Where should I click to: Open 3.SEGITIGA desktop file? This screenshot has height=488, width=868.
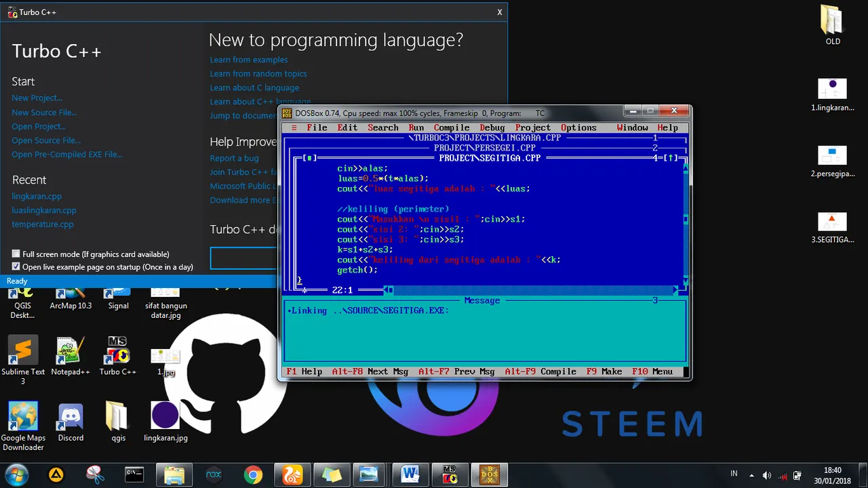coord(832,228)
